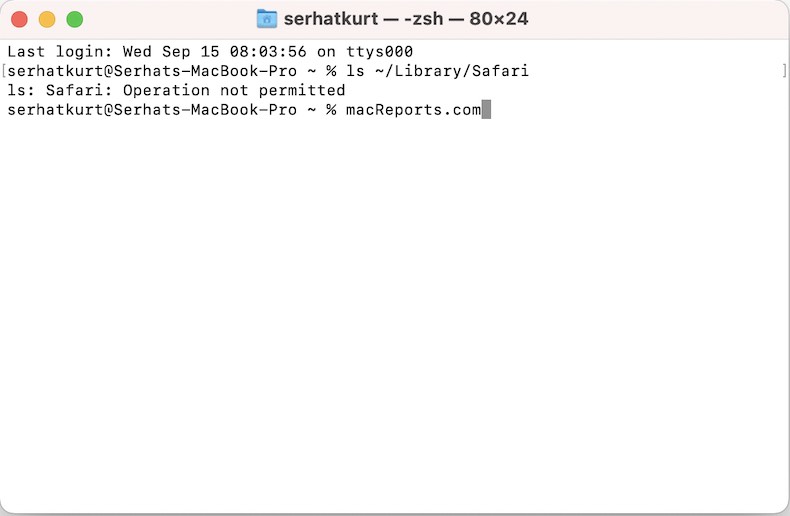The width and height of the screenshot is (790, 516).
Task: Click the last serhatkurt@Serhats-MacBook-Pro prompt
Action: pyautogui.click(x=152, y=110)
